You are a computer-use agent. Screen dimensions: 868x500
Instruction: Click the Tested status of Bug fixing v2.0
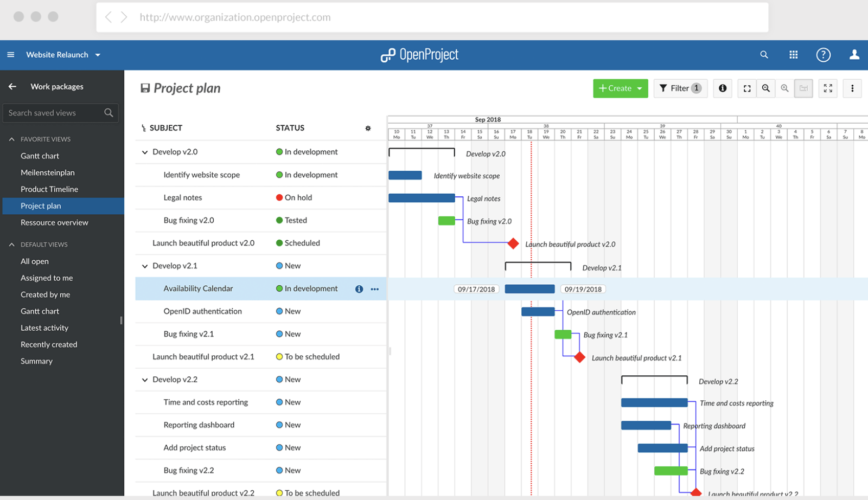pos(292,220)
